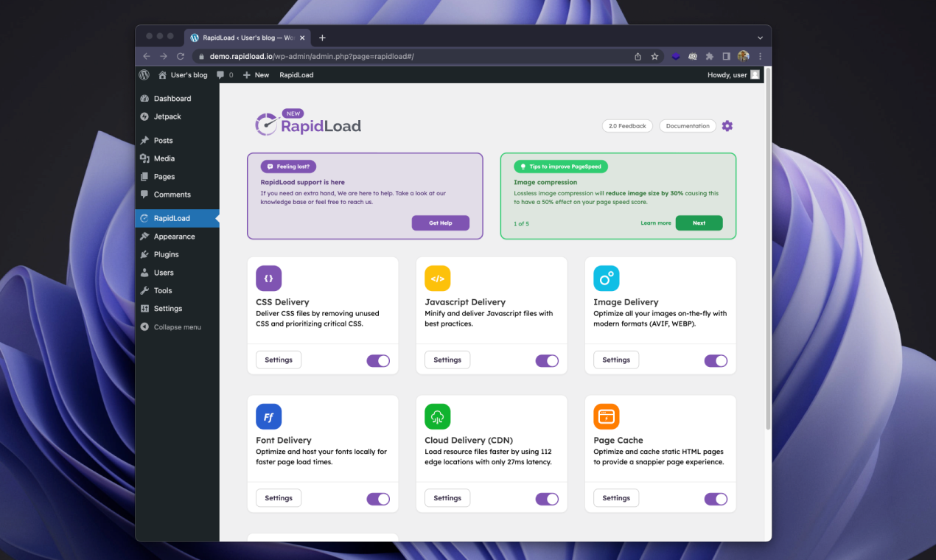Viewport: 936px width, 560px height.
Task: Follow the Learn more link
Action: 656,223
